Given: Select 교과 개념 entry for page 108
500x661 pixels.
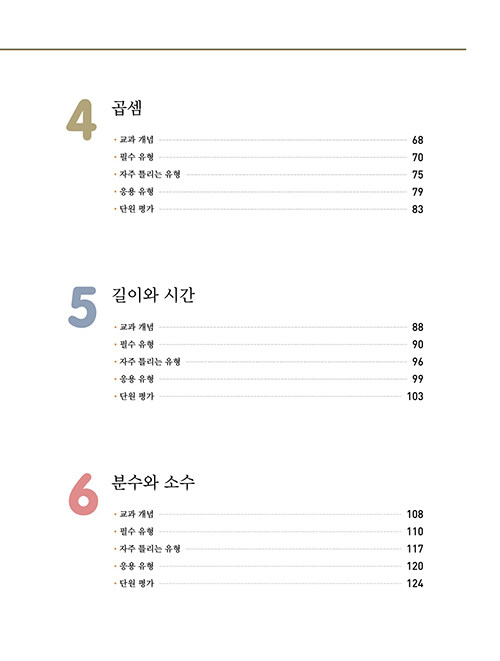Looking at the screenshot, I should pos(137,514).
